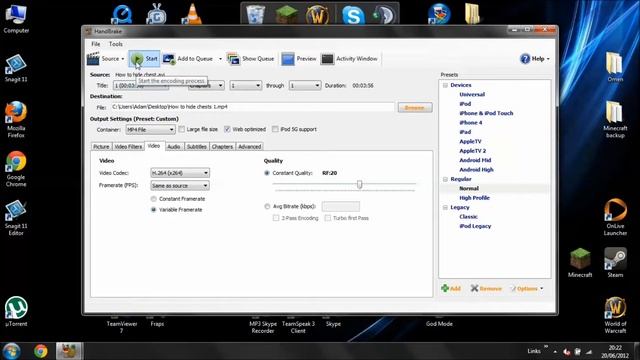Open the Show Queue window
The height and width of the screenshot is (360, 640).
click(251, 59)
